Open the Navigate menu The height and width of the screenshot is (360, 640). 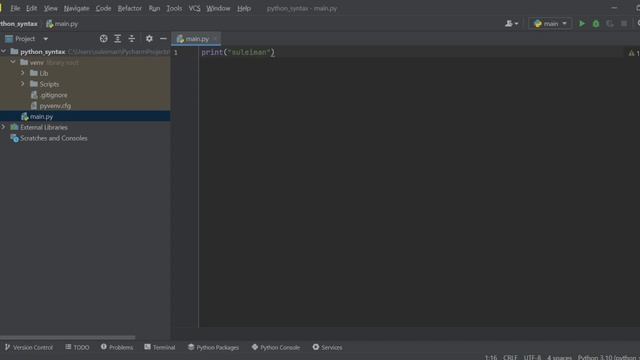(x=76, y=8)
